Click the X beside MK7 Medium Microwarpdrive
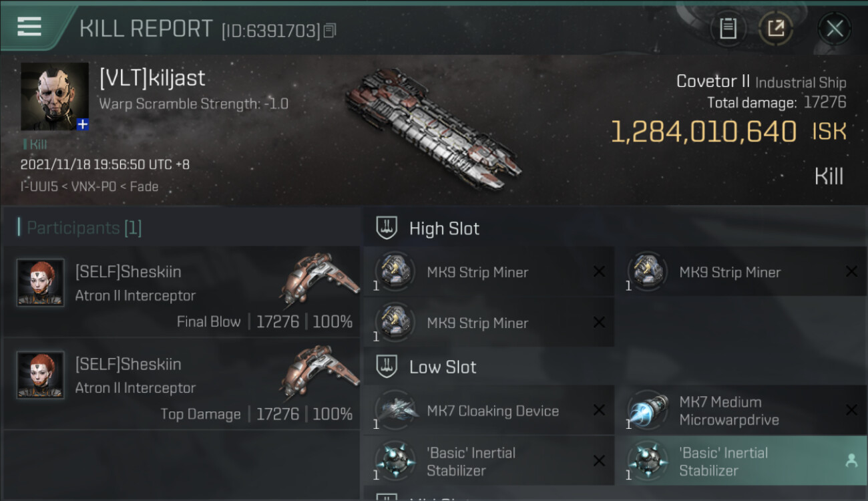 851,410
